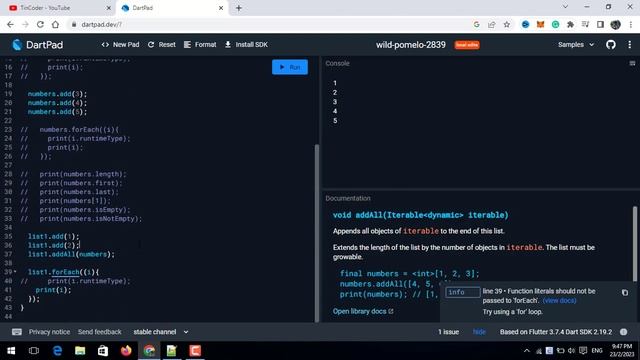Viewport: 640px width, 360px height.
Task: Share this page via the share icon
Action: click(491, 24)
